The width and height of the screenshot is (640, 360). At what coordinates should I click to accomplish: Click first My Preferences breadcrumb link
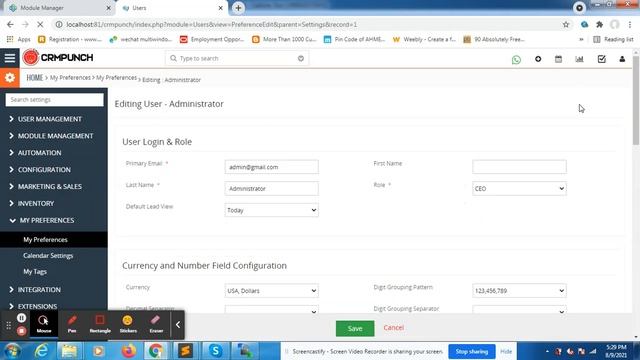pyautogui.click(x=70, y=78)
